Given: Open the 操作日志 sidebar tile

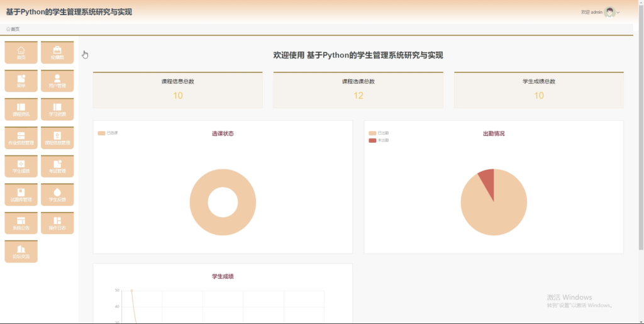Looking at the screenshot, I should [57, 223].
